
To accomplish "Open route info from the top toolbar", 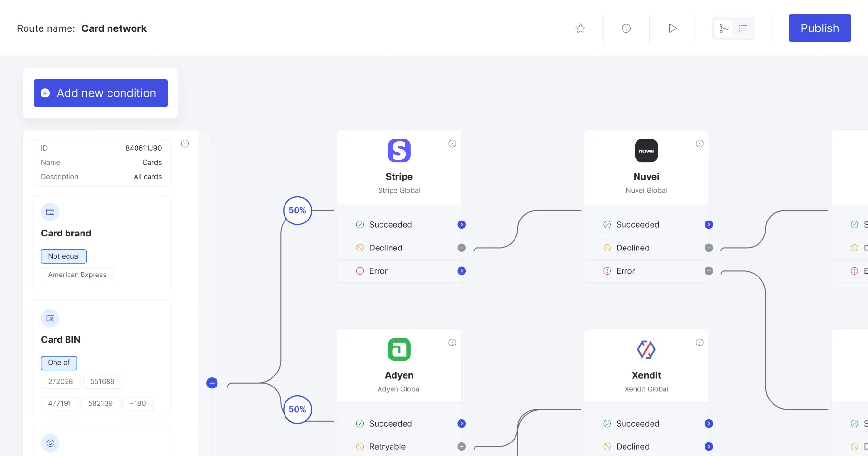I will pyautogui.click(x=626, y=28).
